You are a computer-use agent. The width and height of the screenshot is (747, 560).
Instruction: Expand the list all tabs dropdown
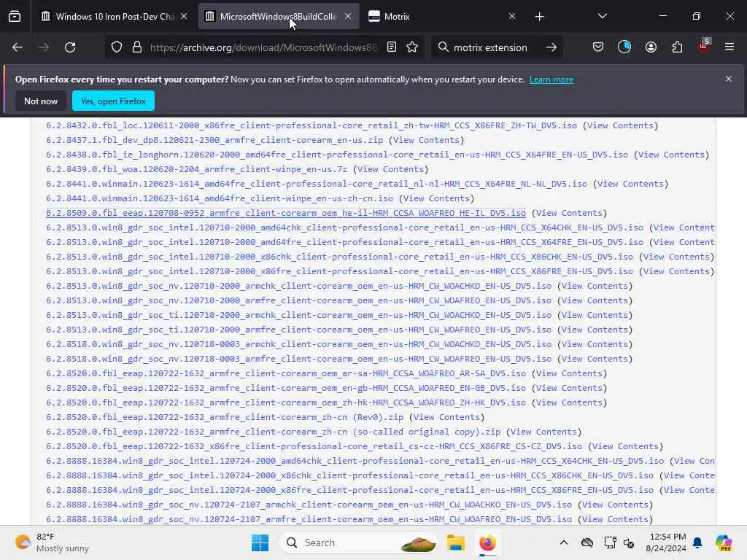(602, 16)
